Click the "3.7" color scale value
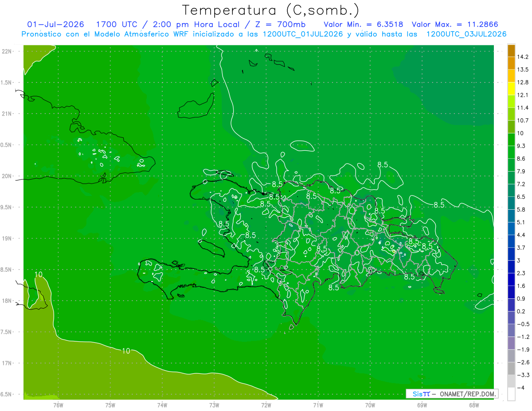Screen dimensions: 532x411 pyautogui.click(x=521, y=248)
